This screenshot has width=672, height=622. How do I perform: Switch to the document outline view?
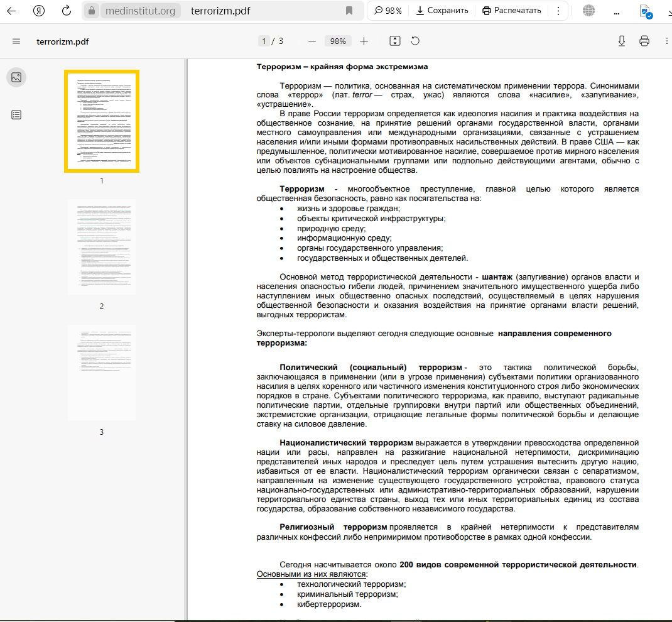[16, 114]
